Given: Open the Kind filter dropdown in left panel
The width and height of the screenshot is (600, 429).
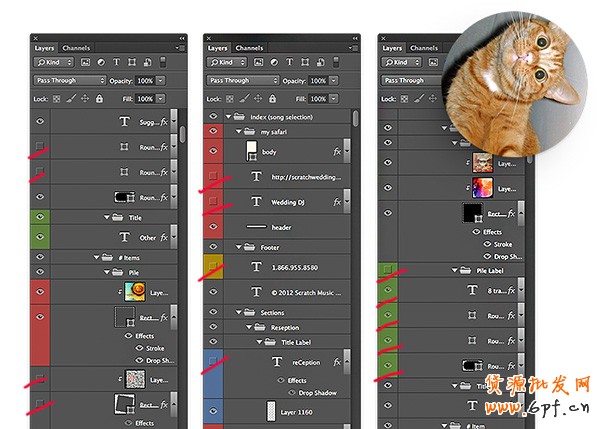Looking at the screenshot, I should (53, 62).
